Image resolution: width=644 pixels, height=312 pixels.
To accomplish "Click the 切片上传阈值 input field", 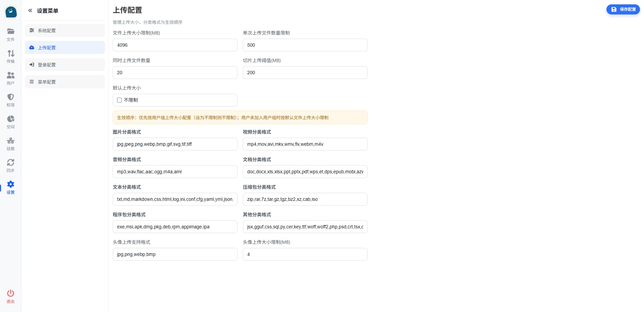I will pyautogui.click(x=305, y=73).
